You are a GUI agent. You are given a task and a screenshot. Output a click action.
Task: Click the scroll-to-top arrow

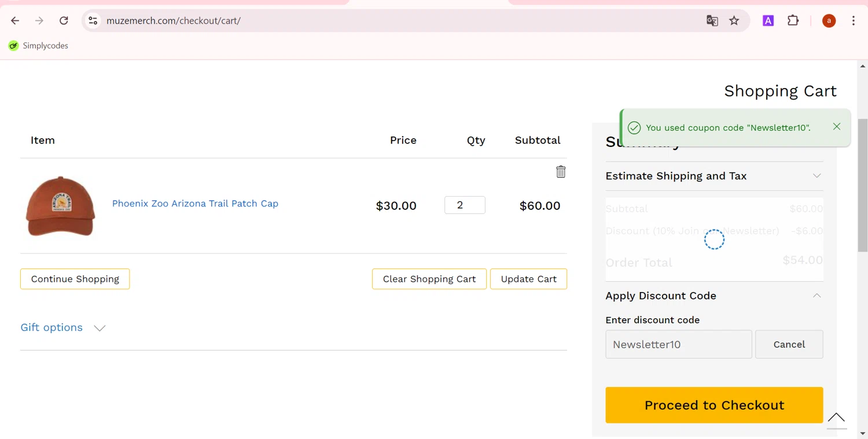[836, 418]
